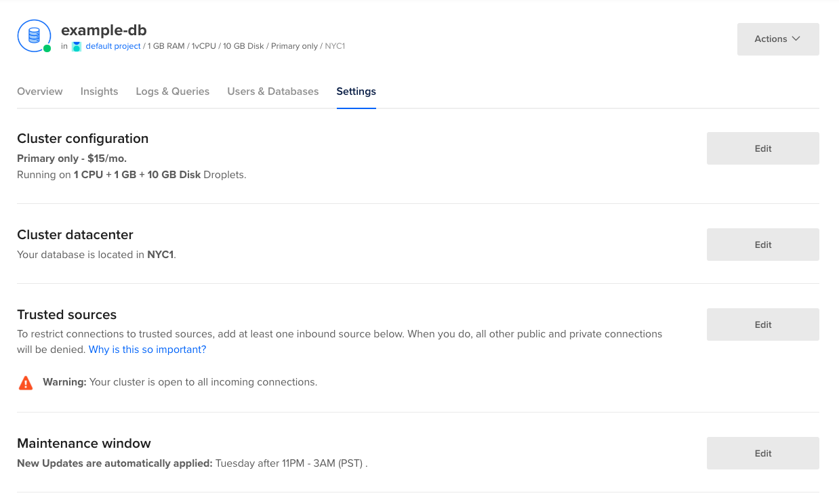Click the 'Maintenance window' heading

(84, 443)
